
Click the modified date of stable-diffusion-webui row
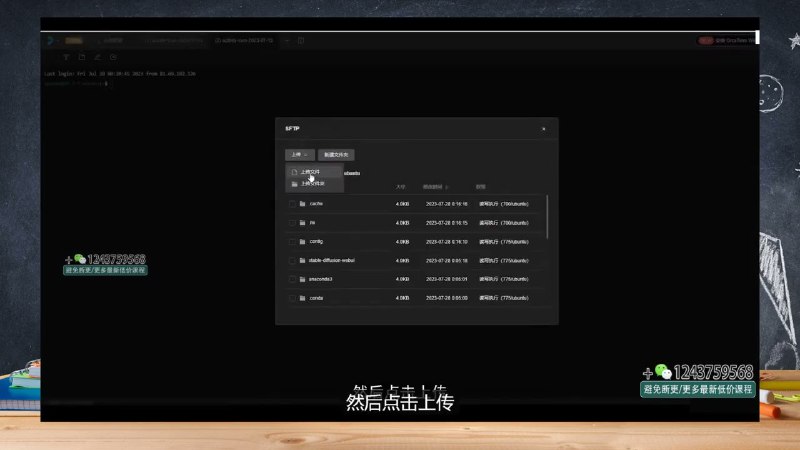pos(447,261)
